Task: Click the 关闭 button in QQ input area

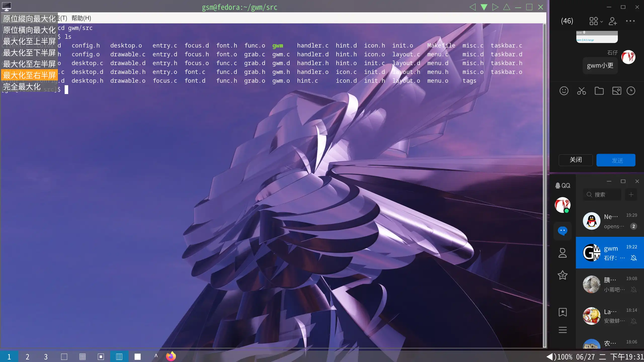Action: (x=575, y=160)
